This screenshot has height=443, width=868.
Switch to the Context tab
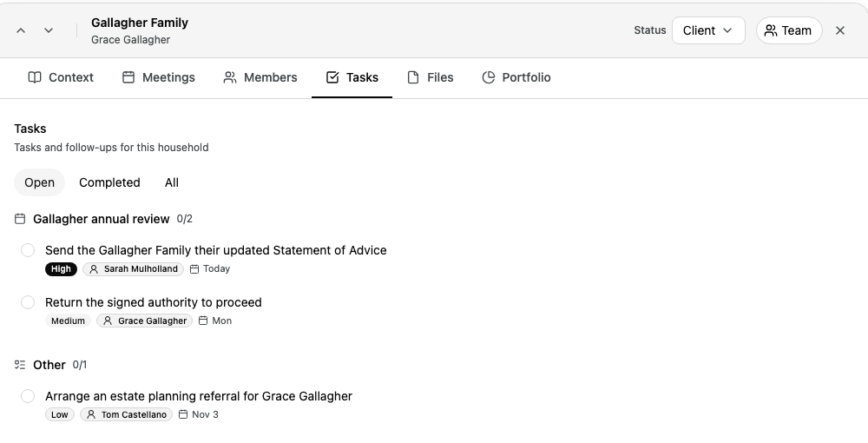(x=61, y=77)
